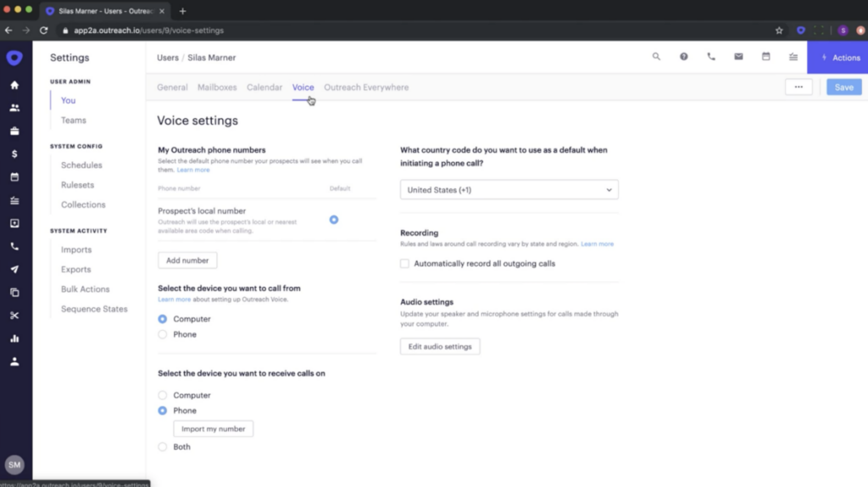The height and width of the screenshot is (487, 868).
Task: Select Prospect's local number as default
Action: [x=334, y=220]
